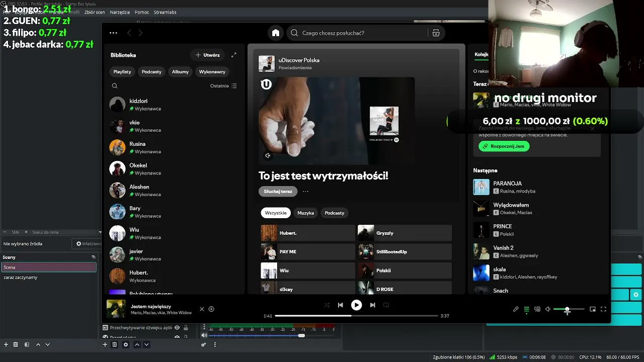Image resolution: width=644 pixels, height=362 pixels.
Task: Open more options beside Słuchaj teraz
Action: pyautogui.click(x=305, y=192)
